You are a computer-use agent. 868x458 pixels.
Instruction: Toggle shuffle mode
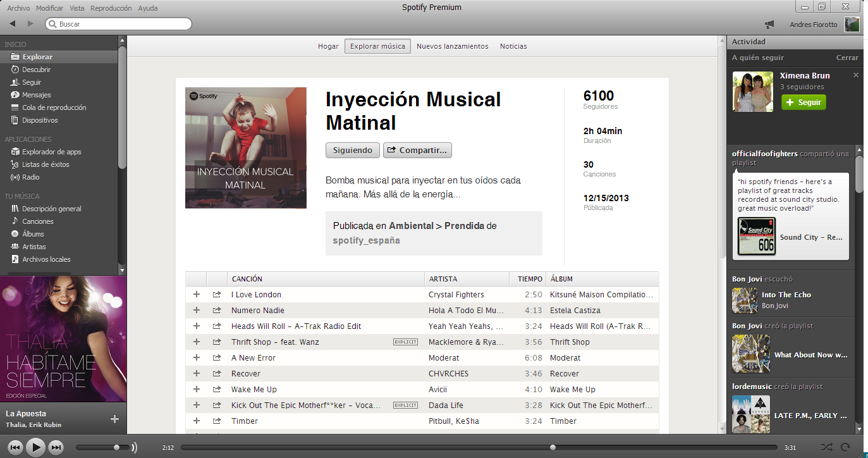(x=826, y=447)
